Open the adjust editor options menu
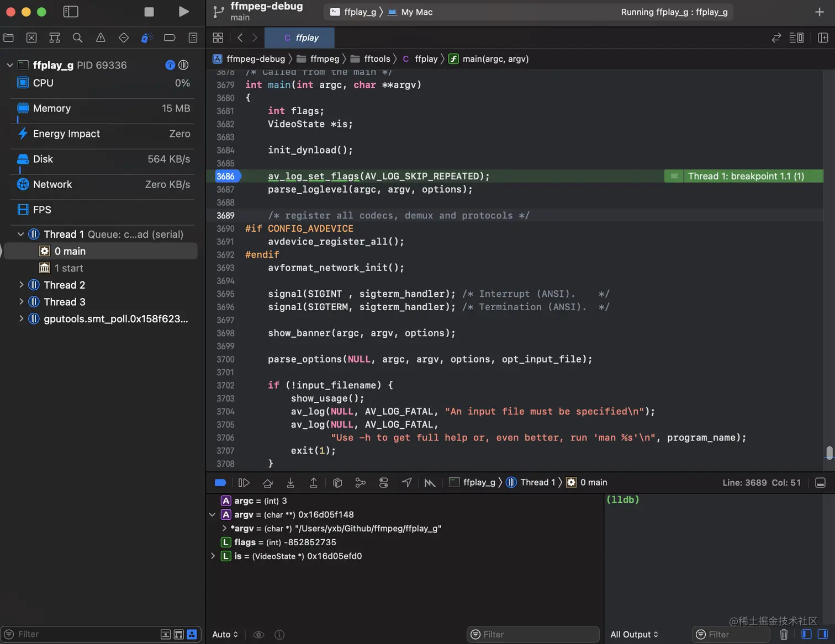The image size is (835, 644). coord(796,38)
